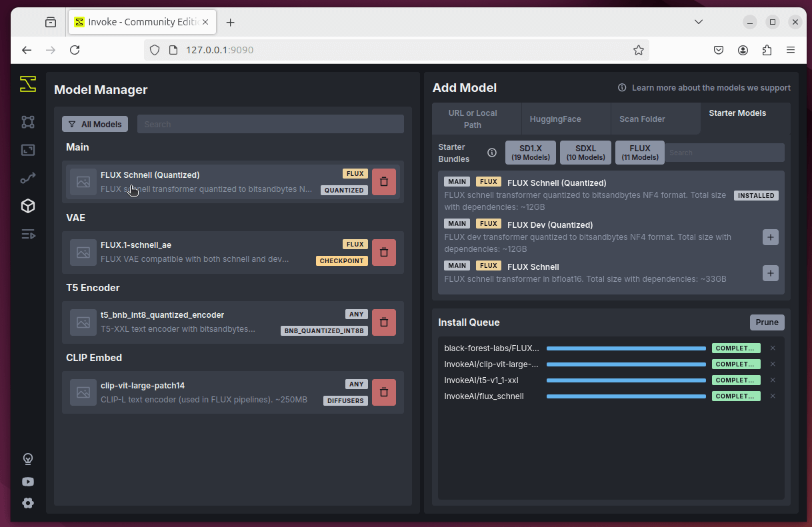Click the Model Manager search field
This screenshot has height=527, width=812.
pyautogui.click(x=271, y=124)
